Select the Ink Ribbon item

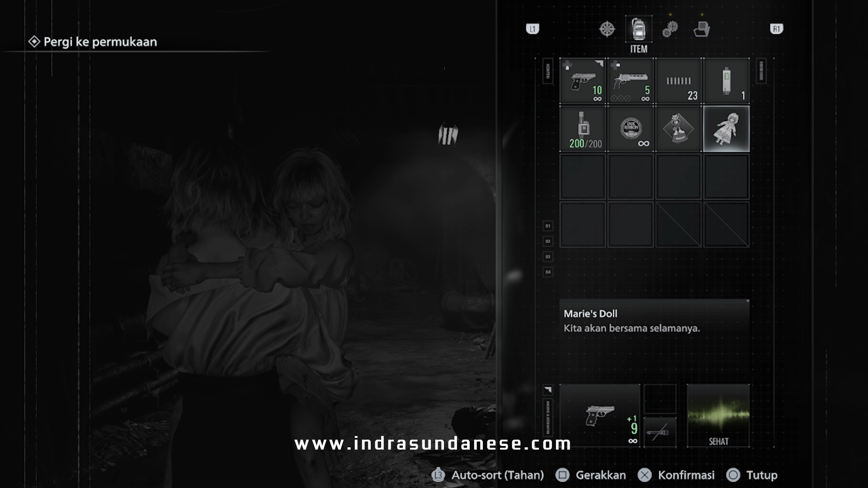point(630,129)
